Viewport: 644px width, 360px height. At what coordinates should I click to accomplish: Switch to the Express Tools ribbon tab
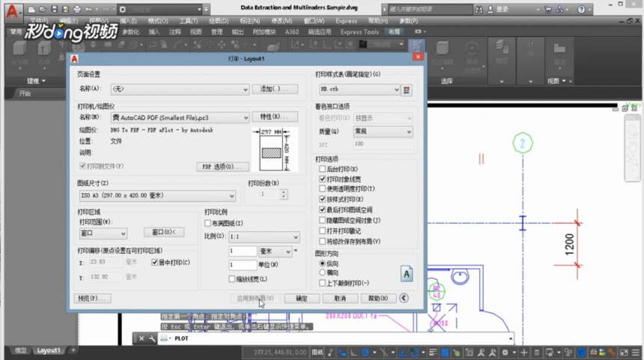click(359, 31)
